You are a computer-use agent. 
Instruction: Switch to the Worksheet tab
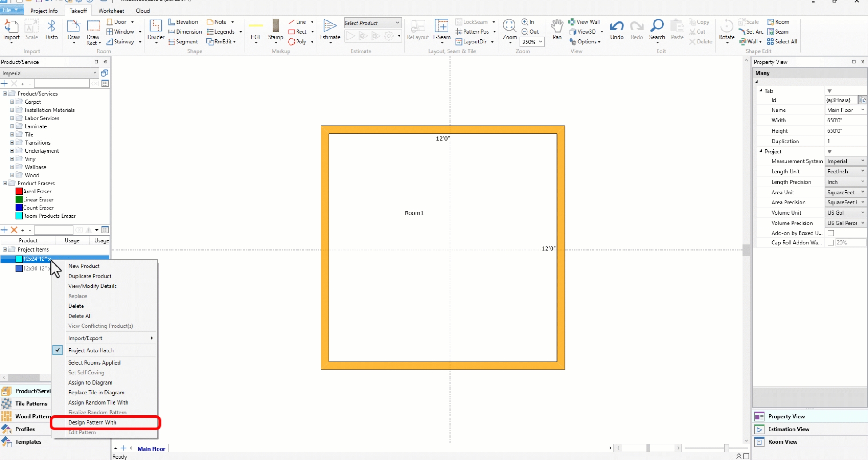(x=111, y=11)
